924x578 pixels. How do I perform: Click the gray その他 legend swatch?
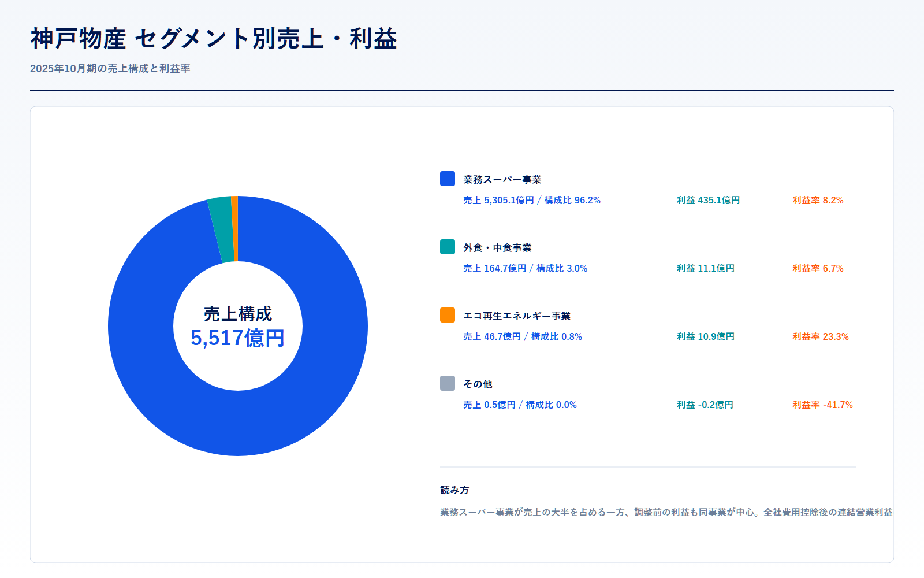pyautogui.click(x=448, y=383)
